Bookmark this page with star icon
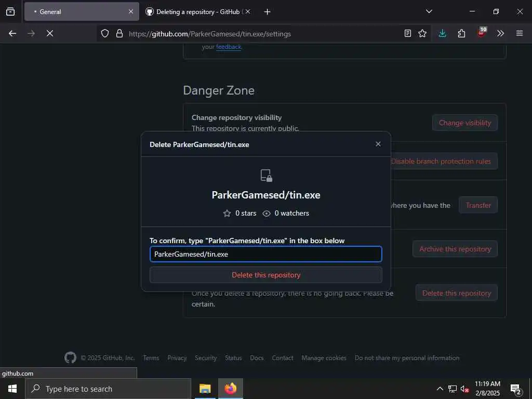 [422, 33]
